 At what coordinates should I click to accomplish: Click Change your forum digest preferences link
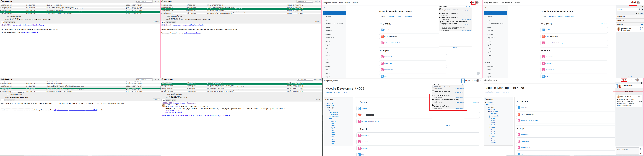coord(217,116)
